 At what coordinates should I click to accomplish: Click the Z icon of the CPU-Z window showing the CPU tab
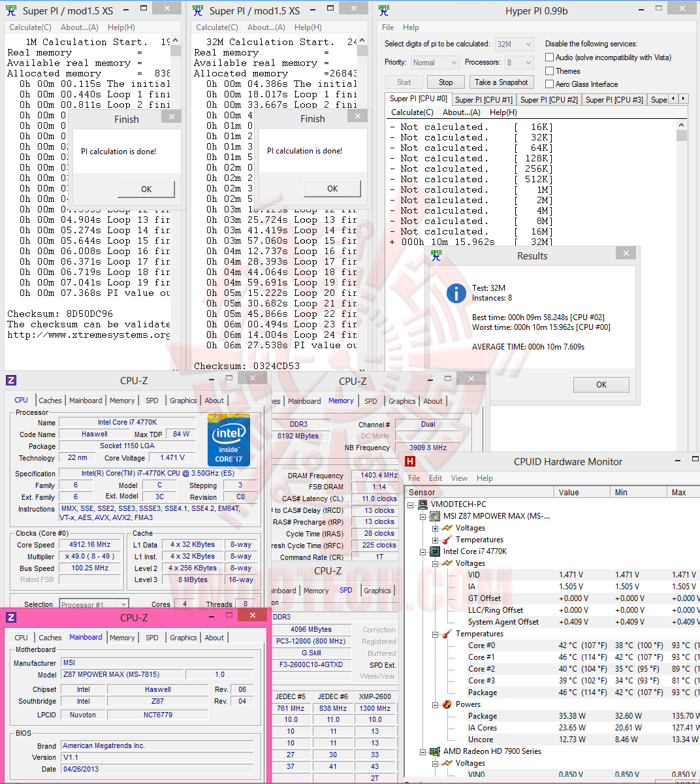pos(11,380)
